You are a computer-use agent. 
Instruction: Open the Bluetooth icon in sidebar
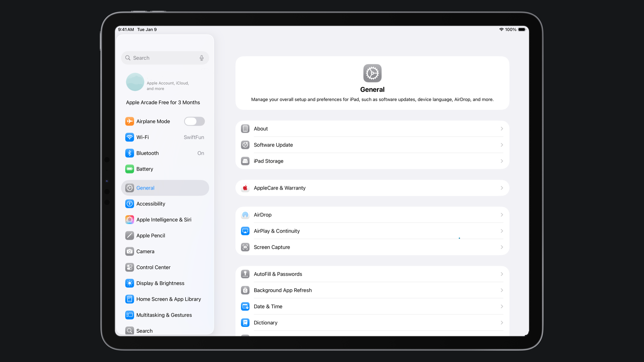tap(129, 153)
